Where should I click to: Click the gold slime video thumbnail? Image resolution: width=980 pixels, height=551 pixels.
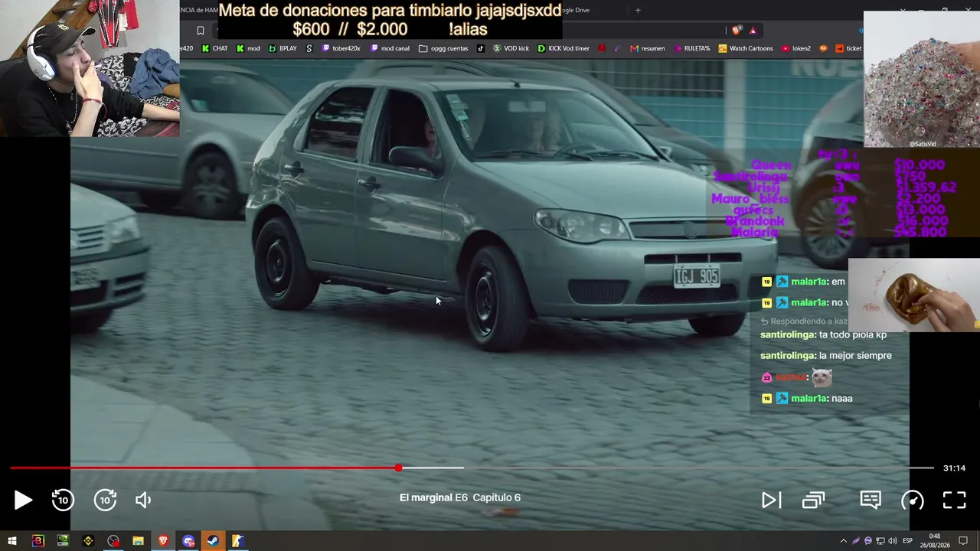tap(914, 295)
